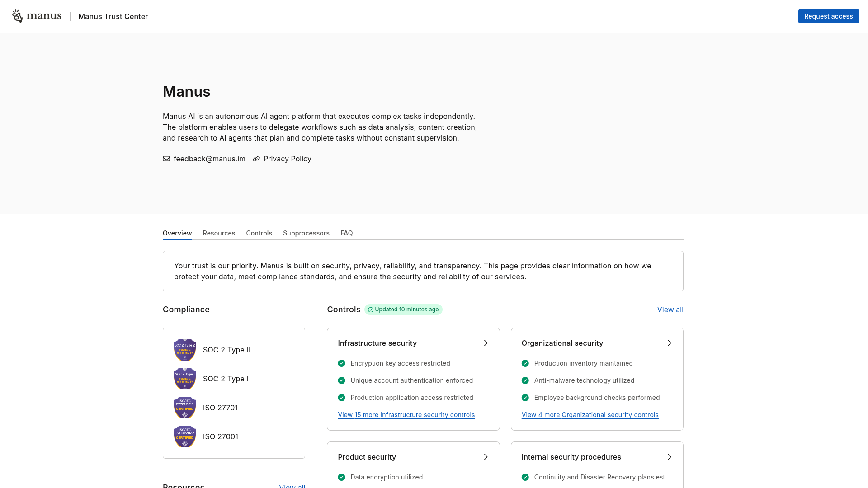Click the Production application access restricted text

click(x=412, y=398)
